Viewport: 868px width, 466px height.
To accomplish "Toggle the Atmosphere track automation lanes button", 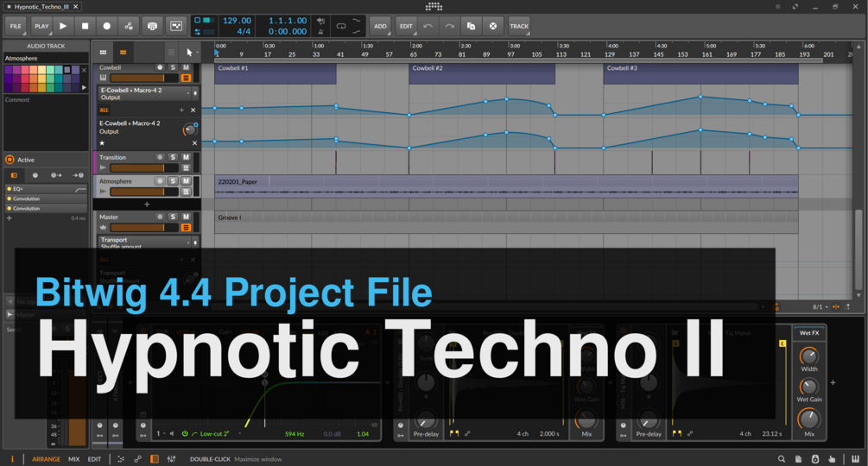I will (x=186, y=192).
